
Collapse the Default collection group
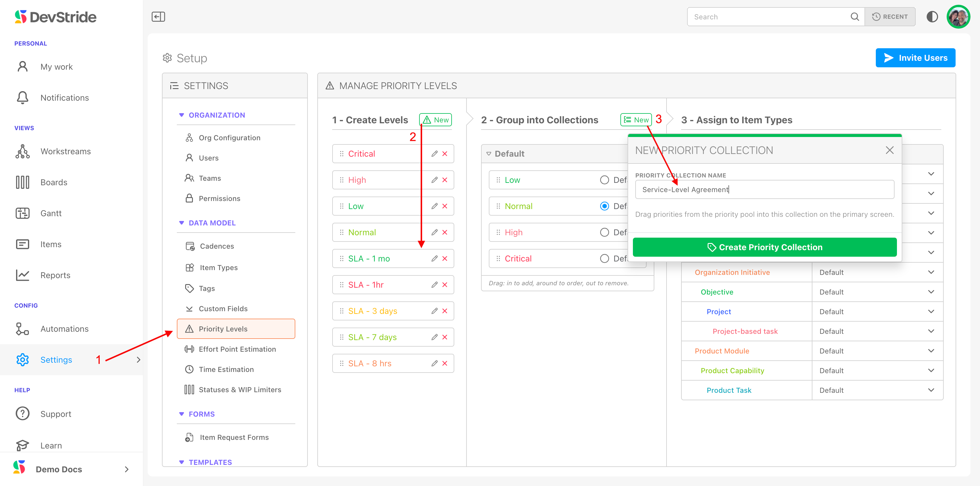pos(489,154)
